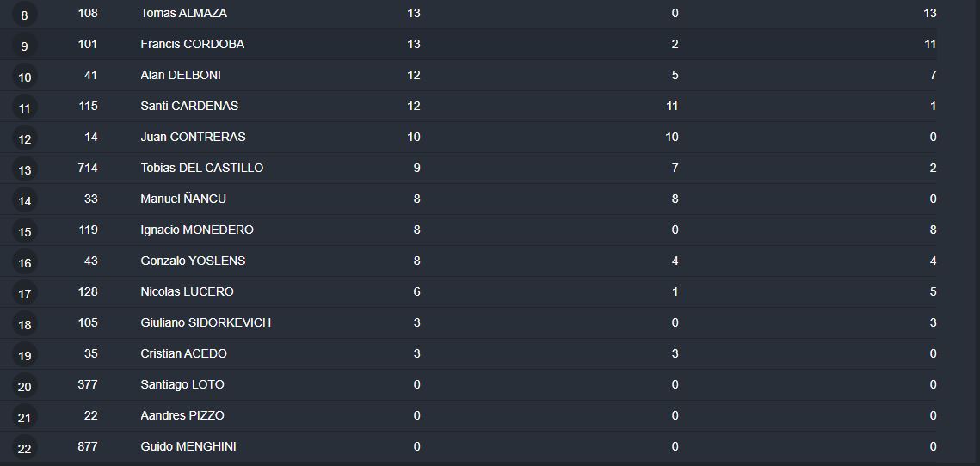Click Juan CONTRERAS's total of 10 points
Viewport: 980px width, 466px height.
point(414,137)
